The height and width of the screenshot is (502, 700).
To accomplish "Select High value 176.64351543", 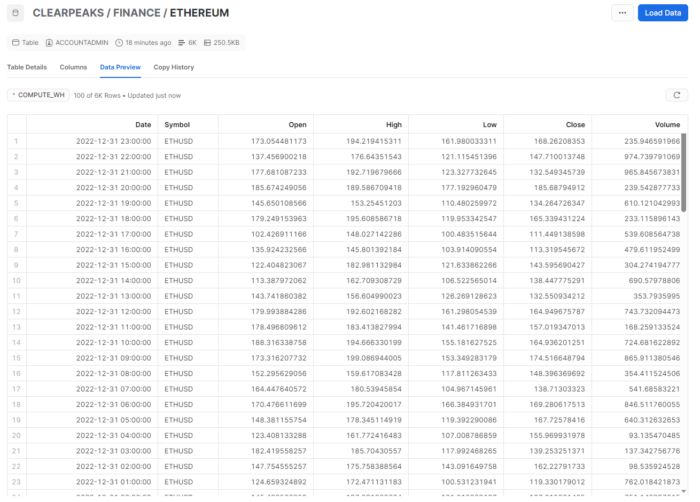I will (376, 157).
